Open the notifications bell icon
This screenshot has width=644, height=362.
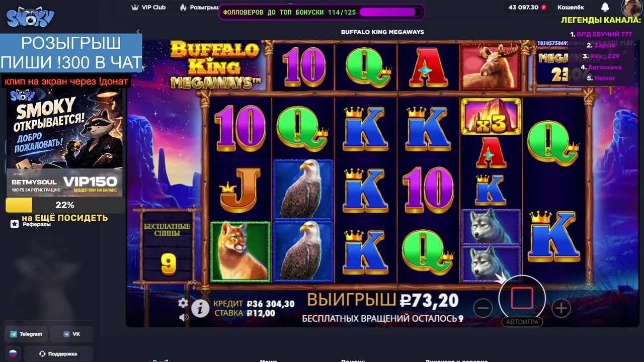point(605,8)
